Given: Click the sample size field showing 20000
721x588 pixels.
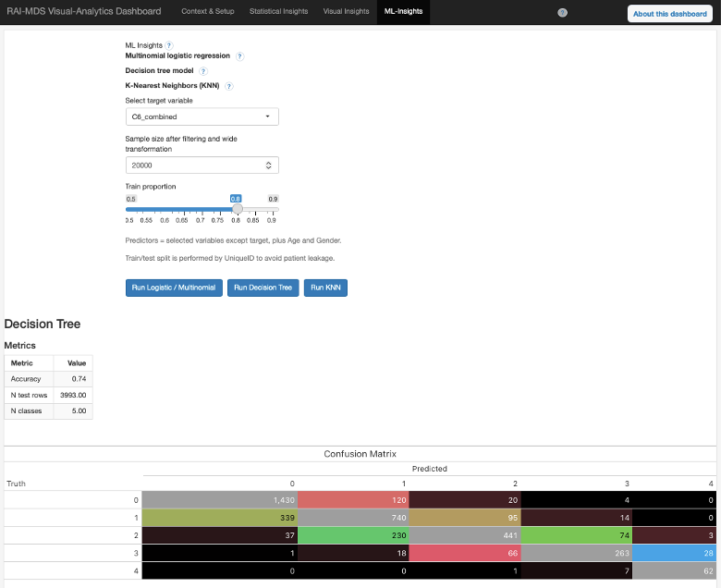Looking at the screenshot, I should pos(202,165).
